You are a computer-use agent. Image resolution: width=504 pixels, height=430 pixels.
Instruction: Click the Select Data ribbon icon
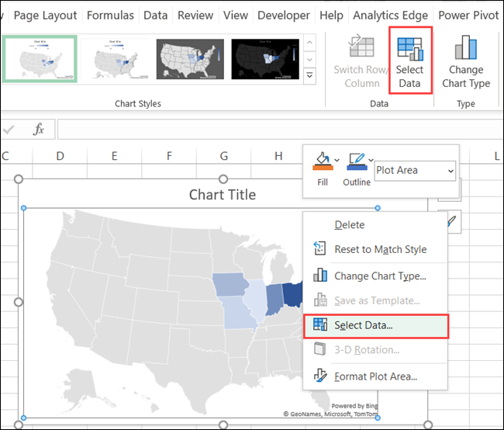tap(409, 48)
